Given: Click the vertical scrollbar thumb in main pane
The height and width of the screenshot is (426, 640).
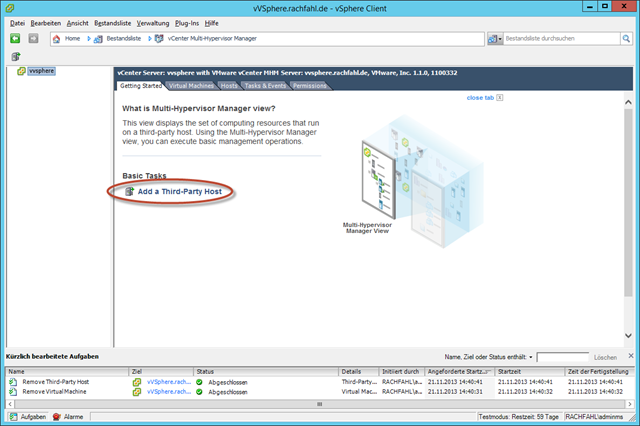Looking at the screenshot, I should pyautogui.click(x=628, y=203).
